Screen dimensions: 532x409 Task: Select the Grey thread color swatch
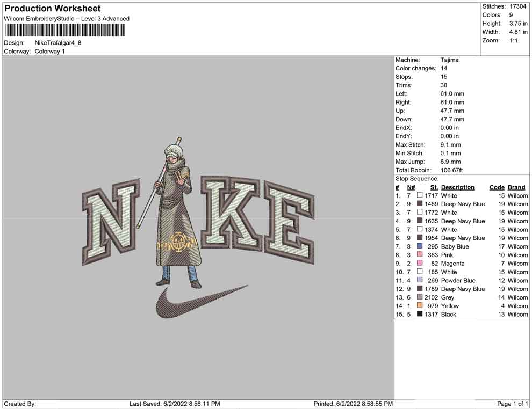pos(420,297)
